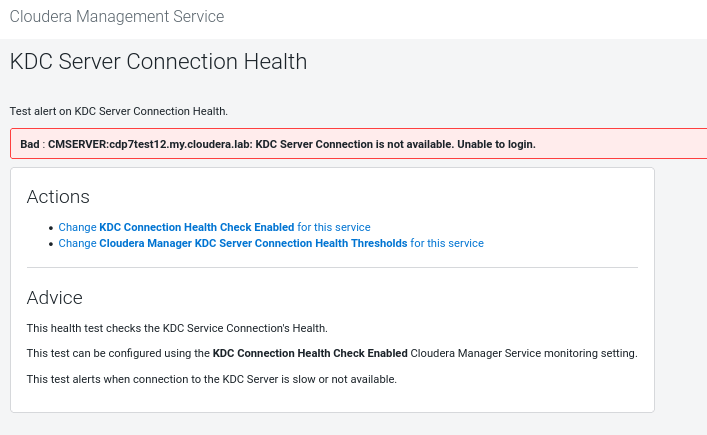Open Change Cloudera Manager KDC Server Connection Health Thresholds link

(271, 243)
